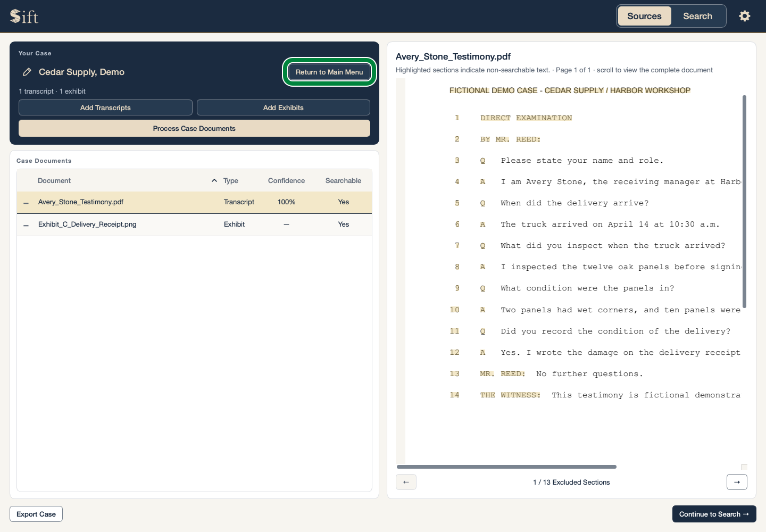766x532 pixels.
Task: Click the Avery_Stone_Testimony.pdf preview title
Action: 453,56
